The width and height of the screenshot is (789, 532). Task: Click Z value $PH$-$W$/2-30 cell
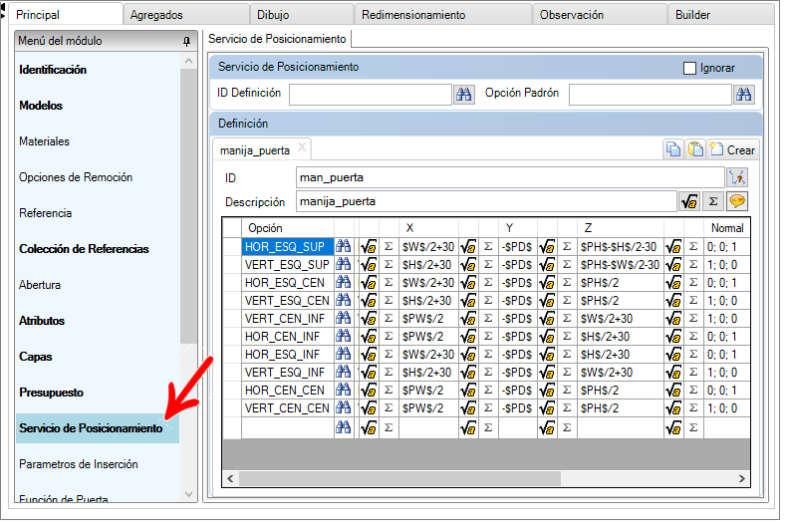click(620, 264)
